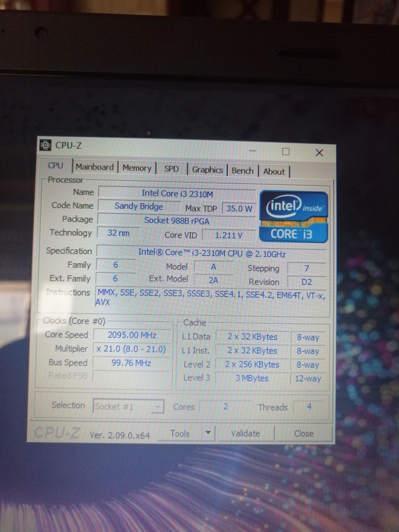Click the Model value A
399x532 pixels.
pyautogui.click(x=213, y=267)
